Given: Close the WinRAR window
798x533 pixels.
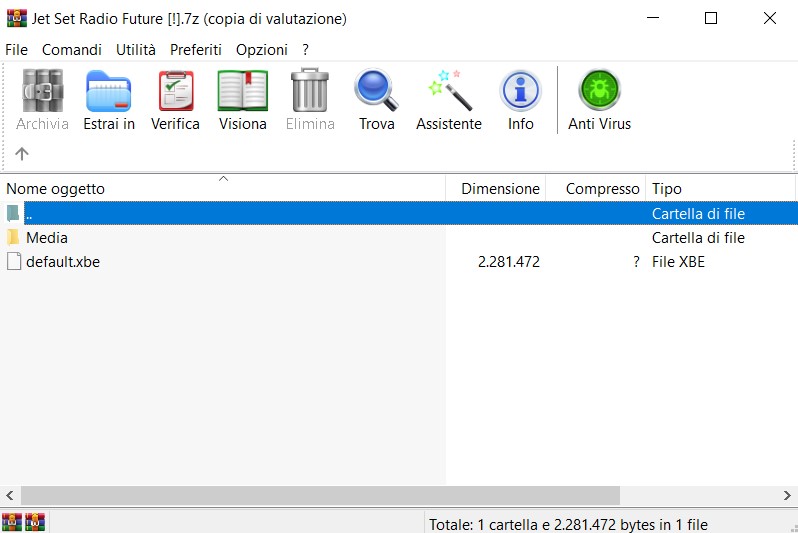Looking at the screenshot, I should click(x=770, y=18).
